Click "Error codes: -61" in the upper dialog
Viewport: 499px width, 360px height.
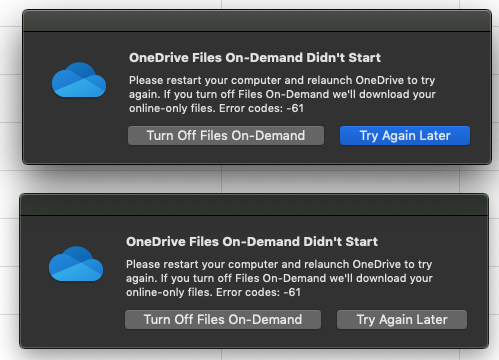(261, 108)
